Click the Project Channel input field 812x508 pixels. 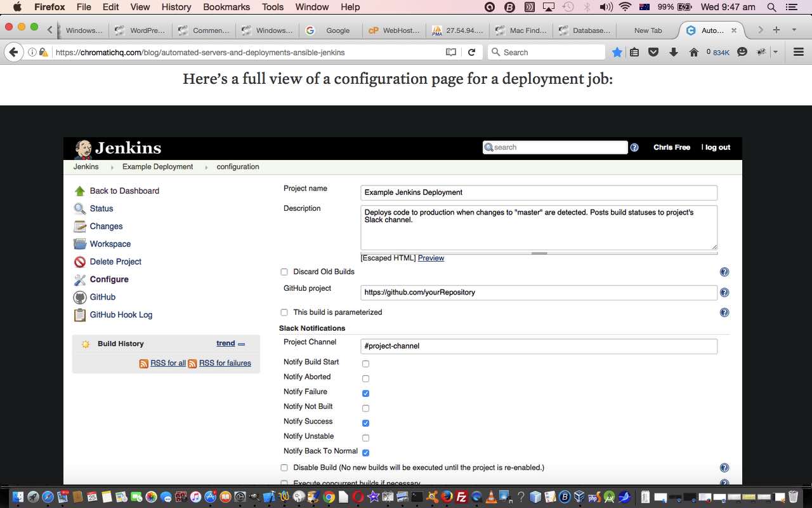[539, 346]
